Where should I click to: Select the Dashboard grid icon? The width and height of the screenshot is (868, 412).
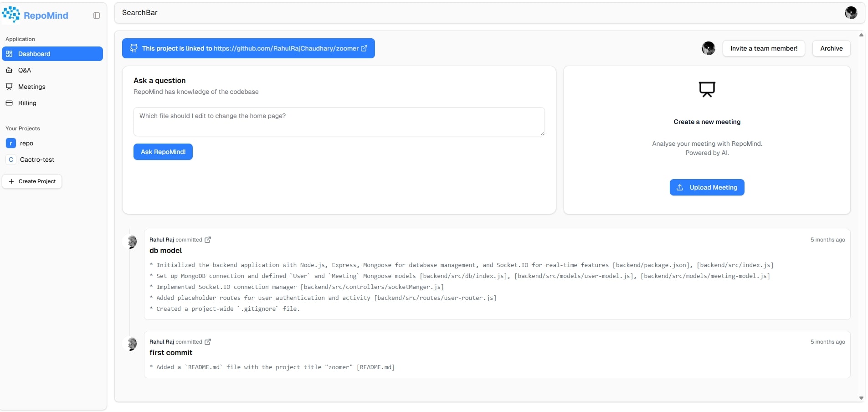point(10,54)
